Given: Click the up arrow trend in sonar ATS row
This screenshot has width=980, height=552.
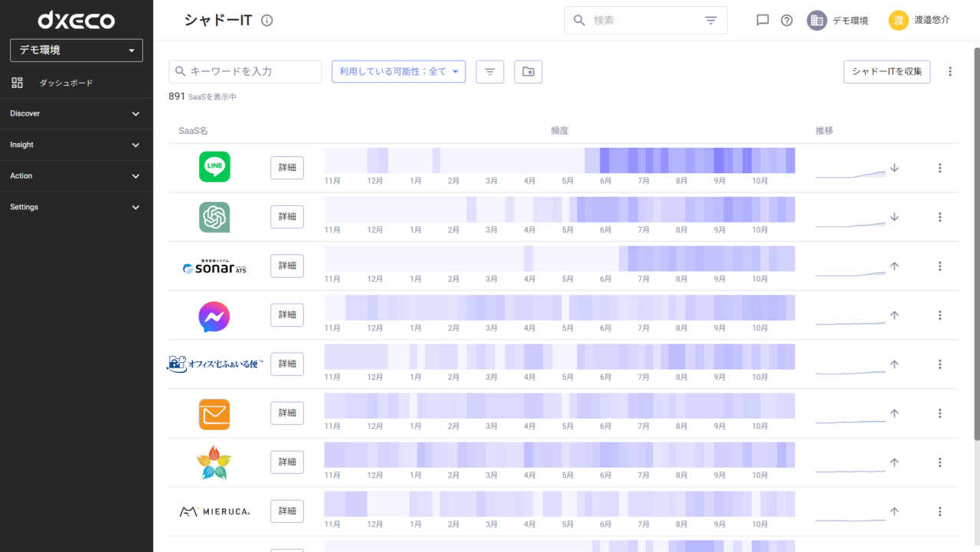Looking at the screenshot, I should click(x=894, y=266).
